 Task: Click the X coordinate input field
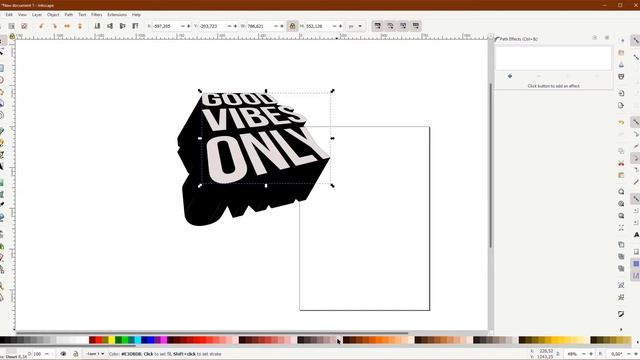166,26
